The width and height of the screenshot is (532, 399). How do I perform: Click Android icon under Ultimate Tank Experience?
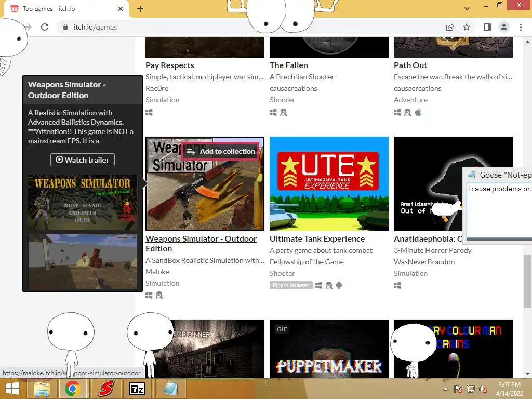coord(339,285)
